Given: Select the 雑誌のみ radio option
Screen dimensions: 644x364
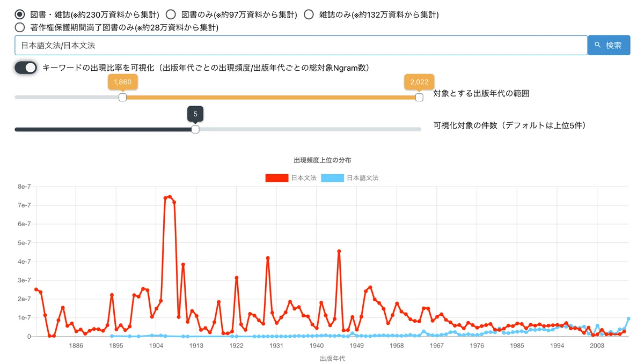Looking at the screenshot, I should (x=309, y=14).
